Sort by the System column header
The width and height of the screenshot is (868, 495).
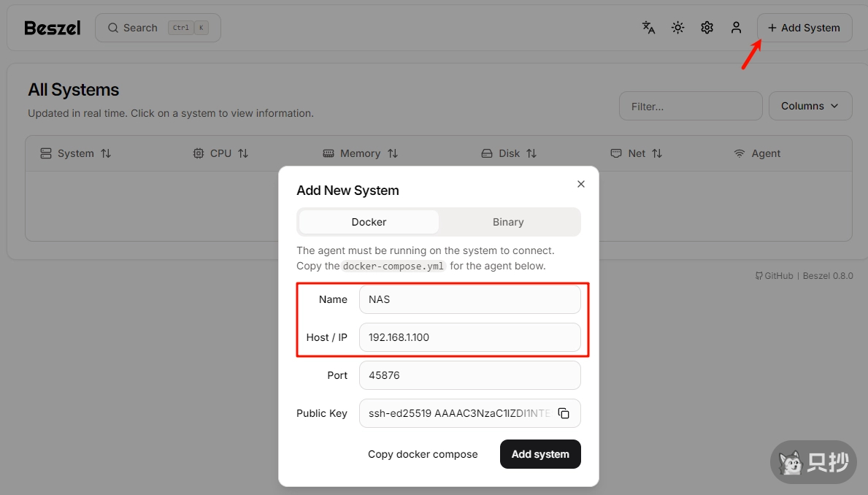(76, 153)
